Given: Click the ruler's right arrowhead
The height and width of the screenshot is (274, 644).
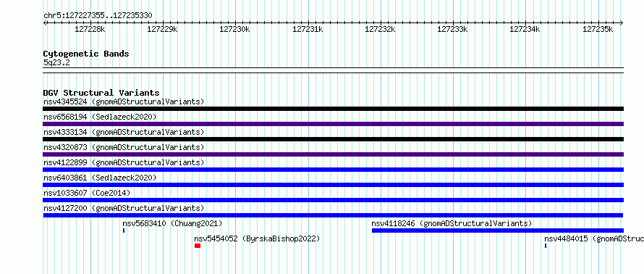Looking at the screenshot, I should point(622,22).
